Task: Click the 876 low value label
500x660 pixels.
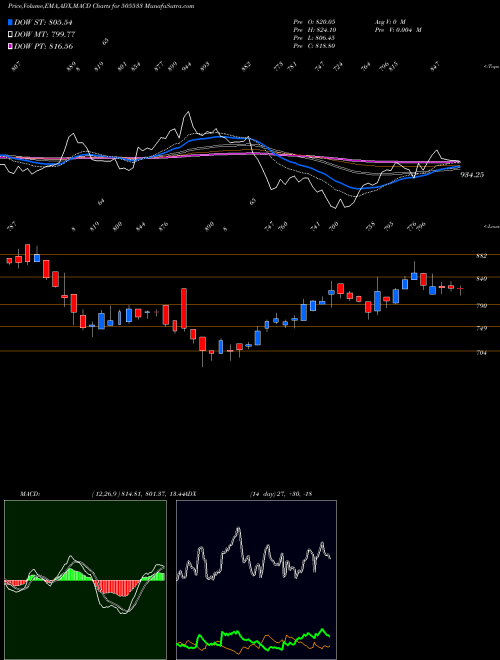Action: tap(163, 226)
